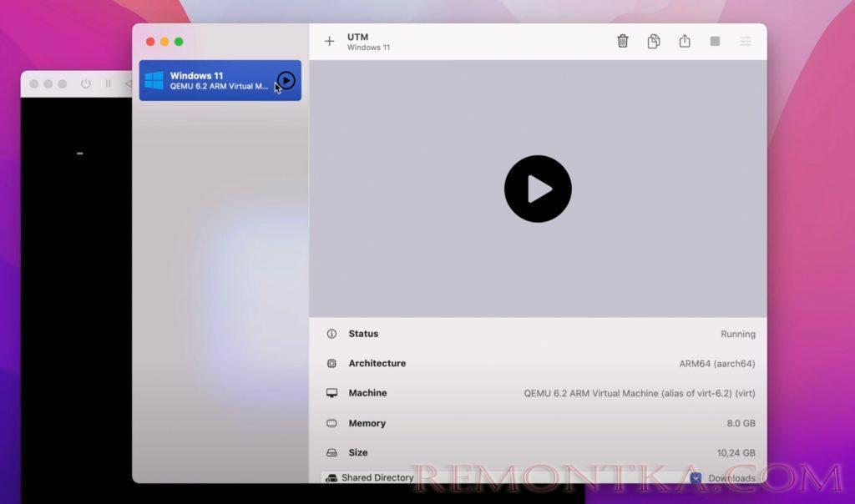Minimize the UTM window with yellow button
This screenshot has width=855, height=504.
[x=164, y=42]
